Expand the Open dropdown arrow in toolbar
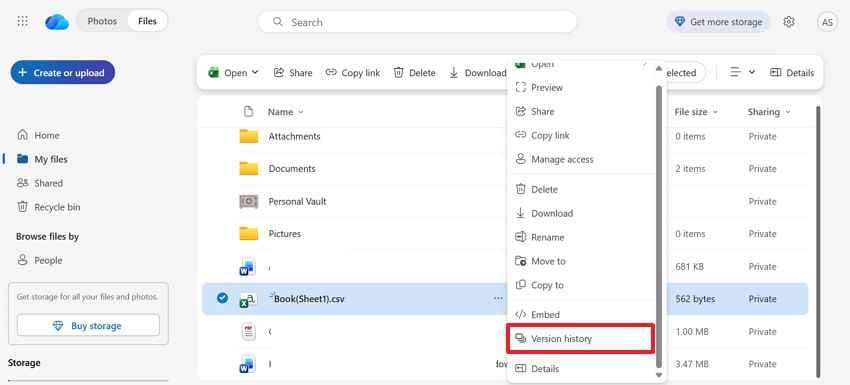 click(255, 73)
